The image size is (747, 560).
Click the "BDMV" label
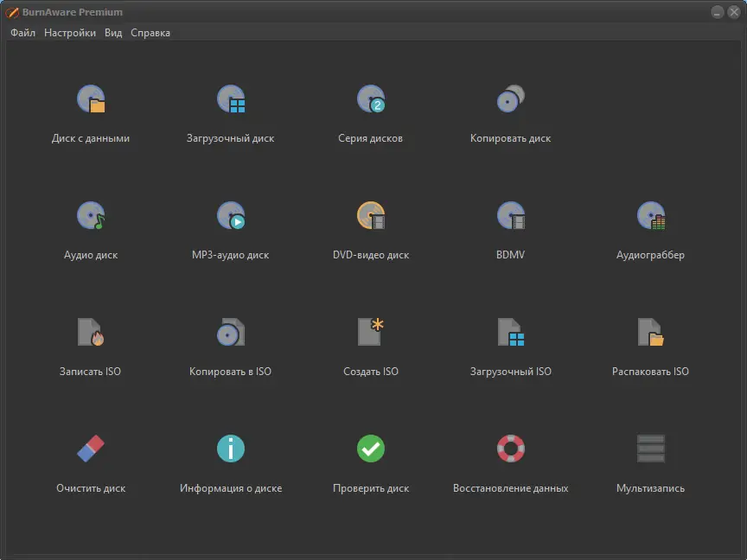pos(511,255)
